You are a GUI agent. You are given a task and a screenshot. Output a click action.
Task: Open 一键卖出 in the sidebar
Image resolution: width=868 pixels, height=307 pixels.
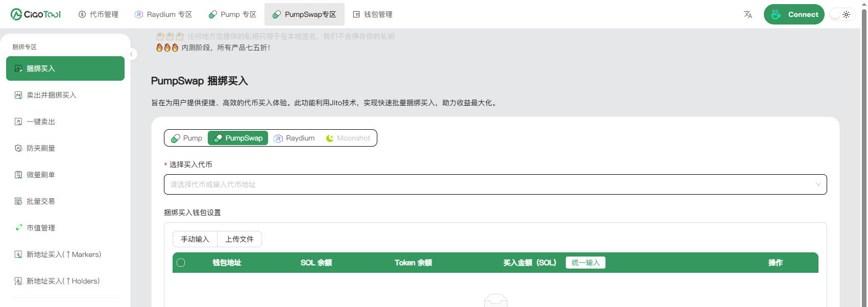pos(65,122)
